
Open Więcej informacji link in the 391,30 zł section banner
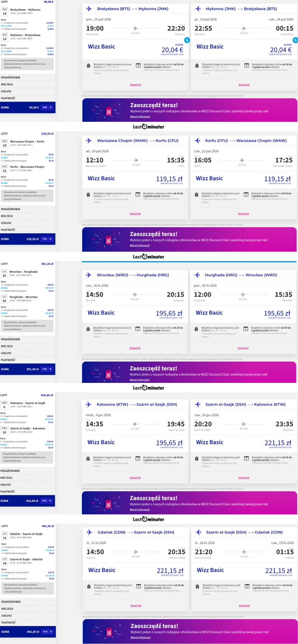pos(140,380)
